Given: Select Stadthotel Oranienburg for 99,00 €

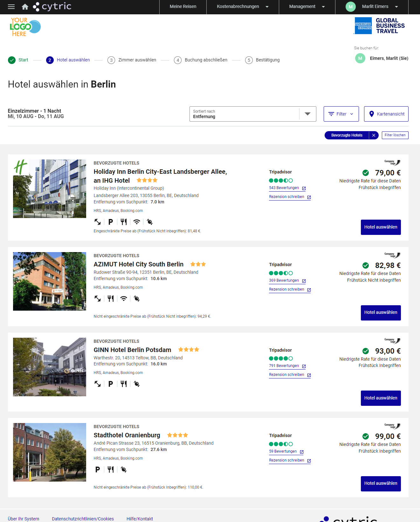Looking at the screenshot, I should (x=381, y=484).
